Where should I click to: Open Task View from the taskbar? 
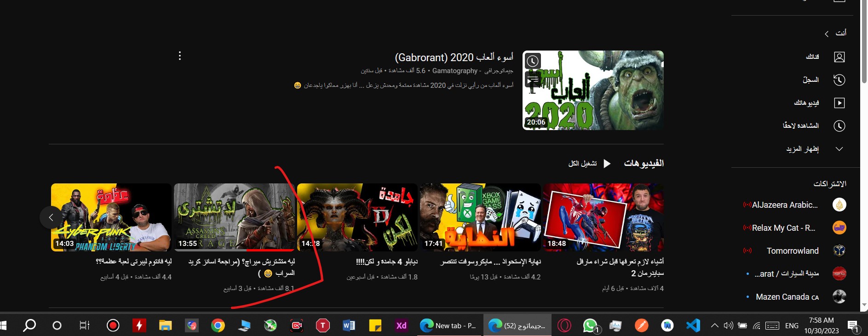[85, 325]
